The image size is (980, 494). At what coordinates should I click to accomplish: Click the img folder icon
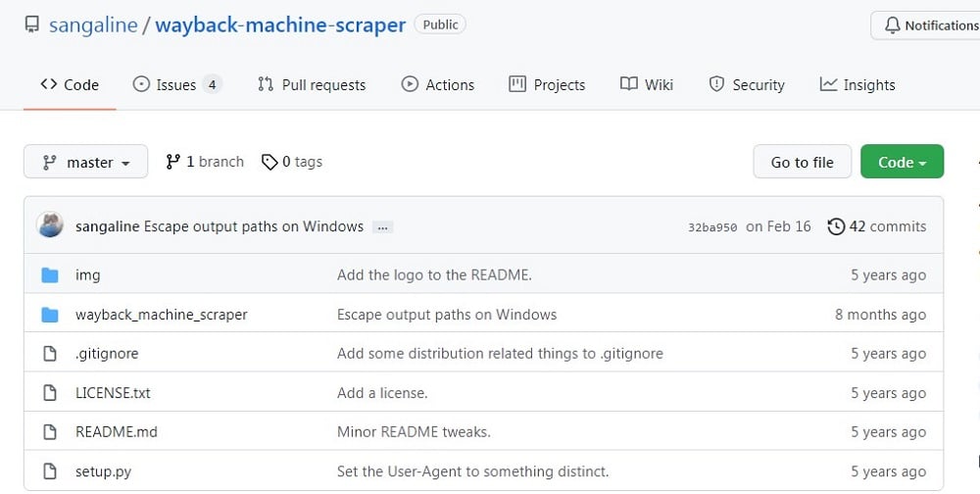pyautogui.click(x=49, y=275)
